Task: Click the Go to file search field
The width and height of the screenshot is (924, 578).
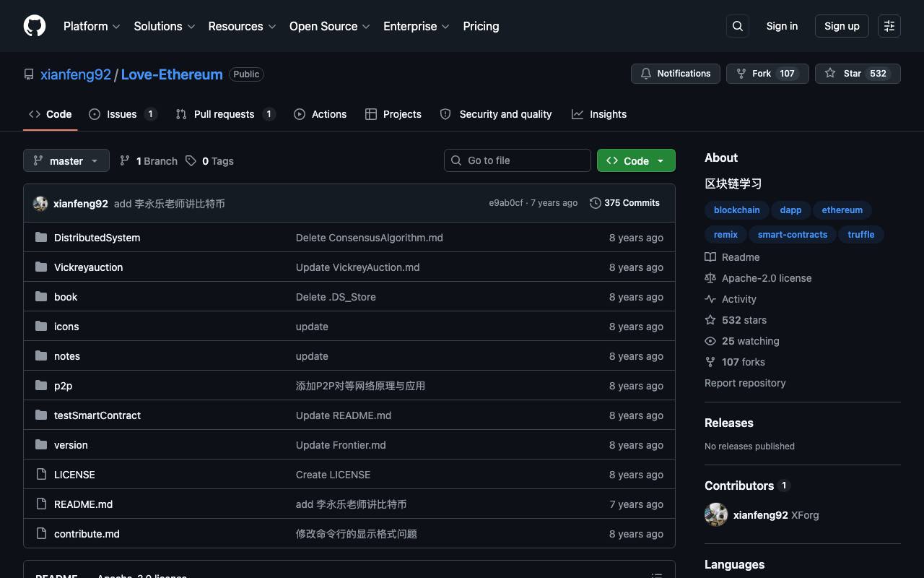Action: tap(518, 160)
